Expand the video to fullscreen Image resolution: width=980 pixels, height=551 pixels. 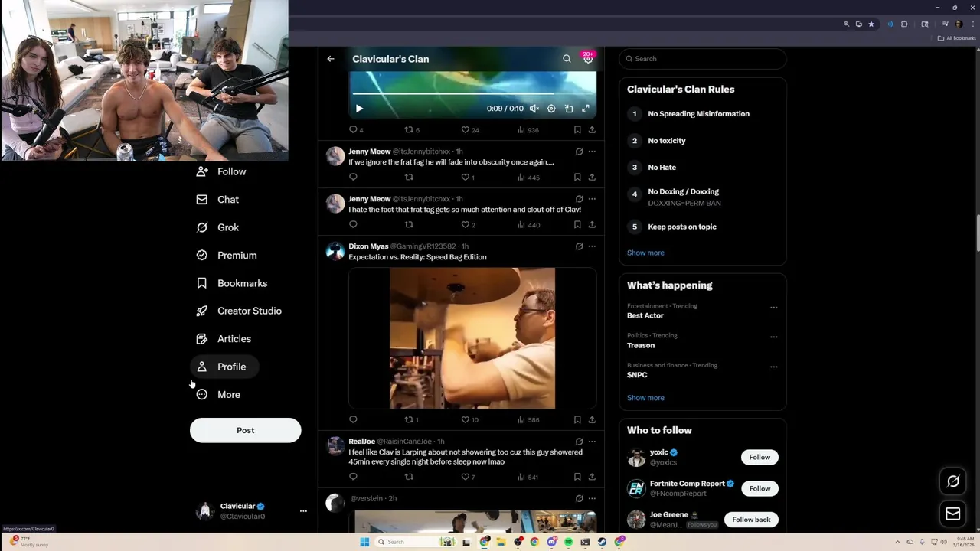[x=586, y=109]
